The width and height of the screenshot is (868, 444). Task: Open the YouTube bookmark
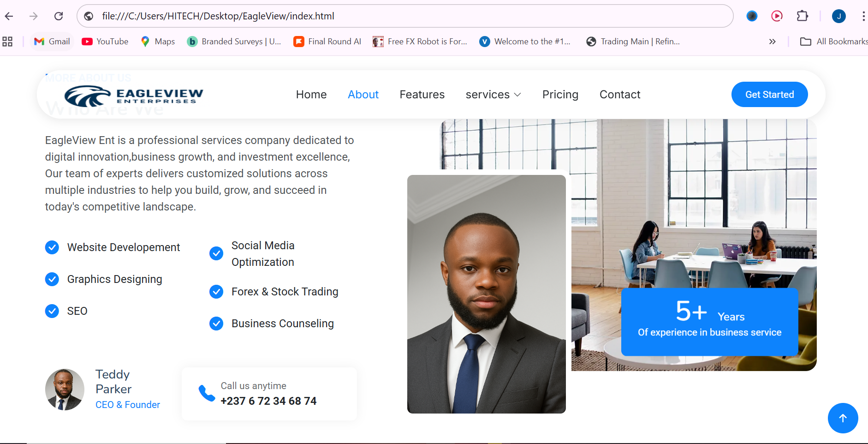coord(105,42)
